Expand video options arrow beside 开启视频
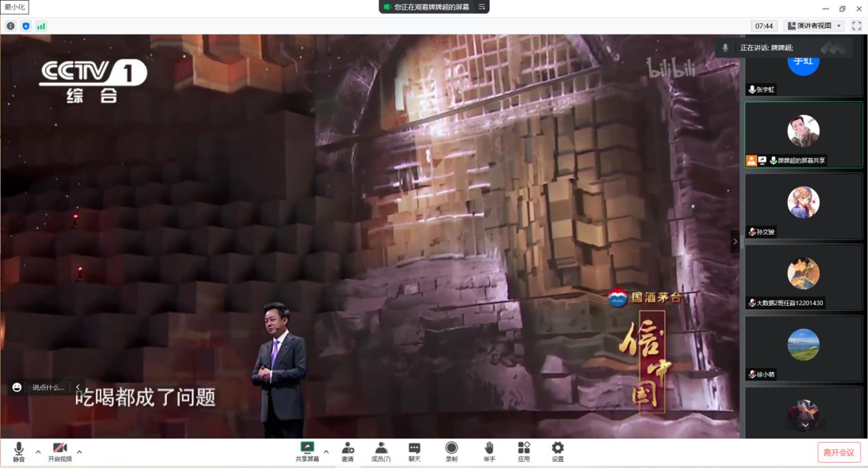The height and width of the screenshot is (468, 868). coord(79,452)
